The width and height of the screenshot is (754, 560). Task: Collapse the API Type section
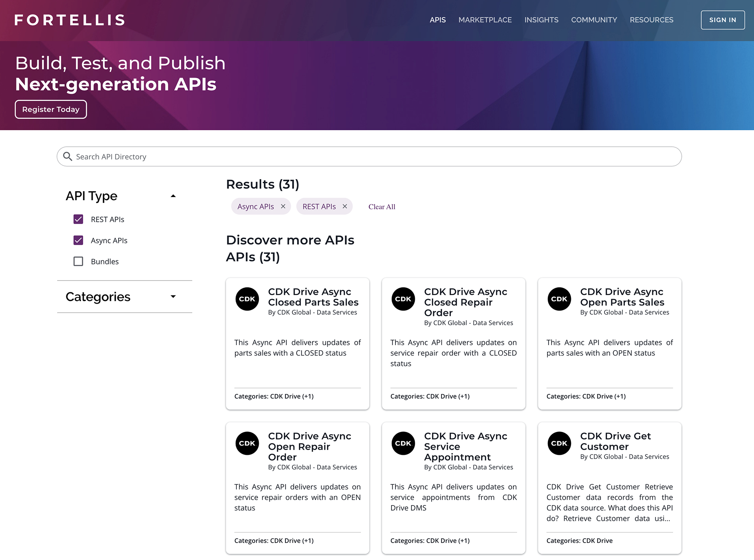pos(173,196)
